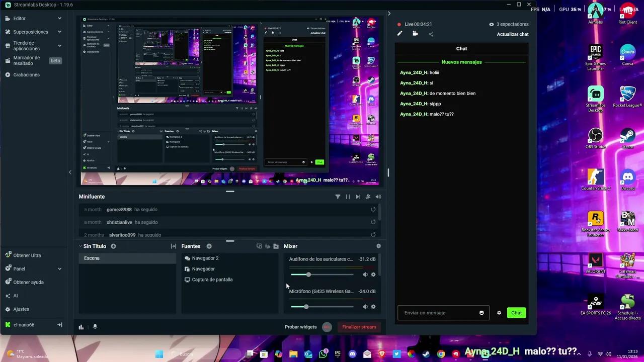
Task: Click the Enviar un mensaje chat field
Action: pyautogui.click(x=438, y=313)
